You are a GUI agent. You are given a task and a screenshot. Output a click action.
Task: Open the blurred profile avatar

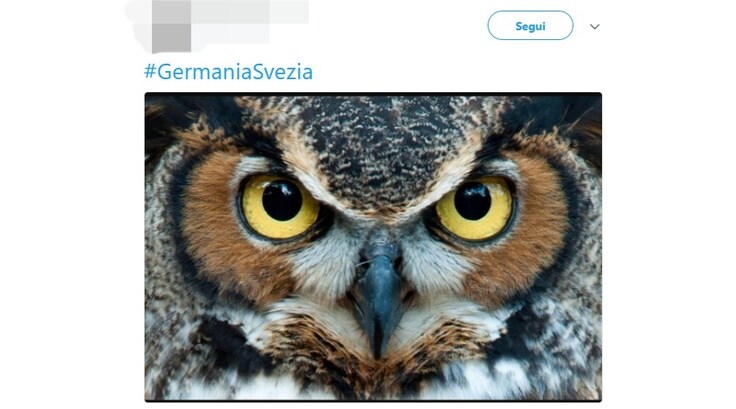click(x=171, y=26)
